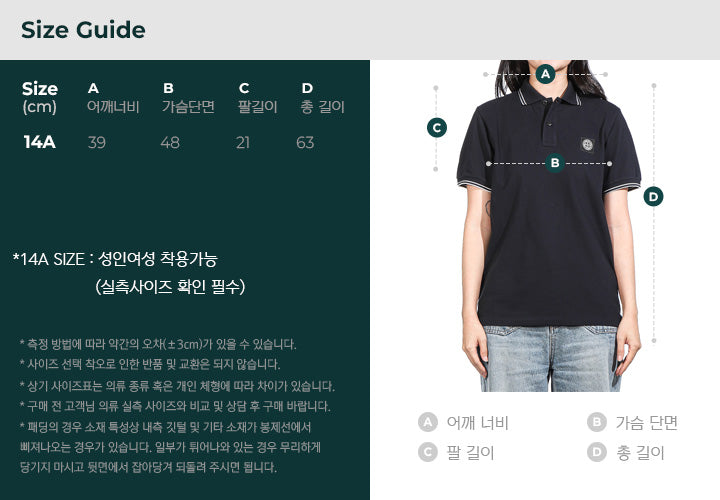This screenshot has height=500, width=720.
Task: Click the A marker on shoulder line
Action: pos(546,74)
